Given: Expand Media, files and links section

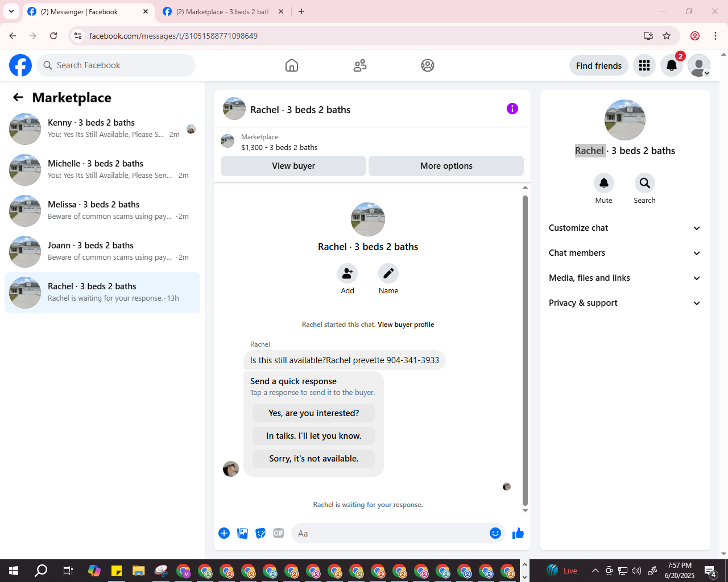Looking at the screenshot, I should 624,278.
